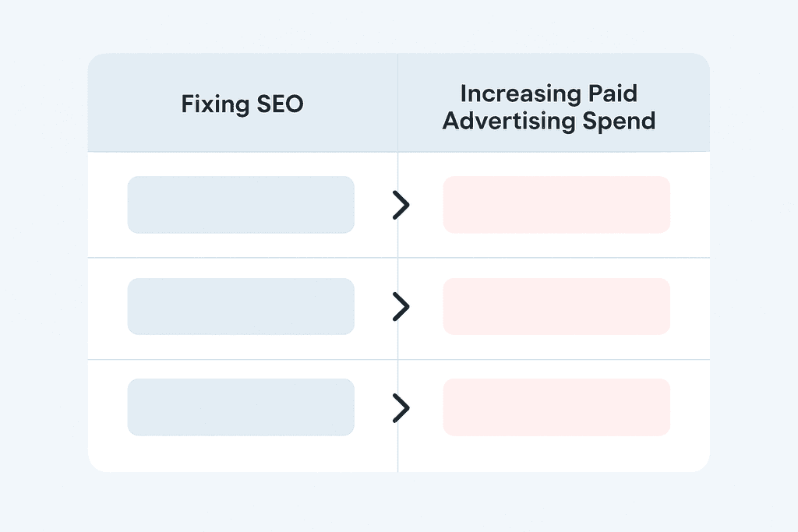
Task: Click empty white area below third blue placeholder
Action: pos(241,453)
